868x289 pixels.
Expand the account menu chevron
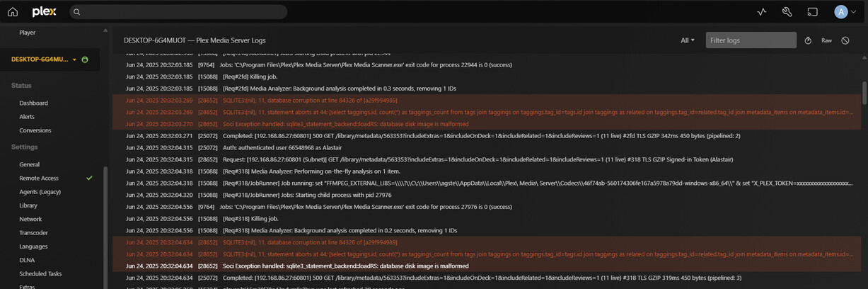point(855,12)
